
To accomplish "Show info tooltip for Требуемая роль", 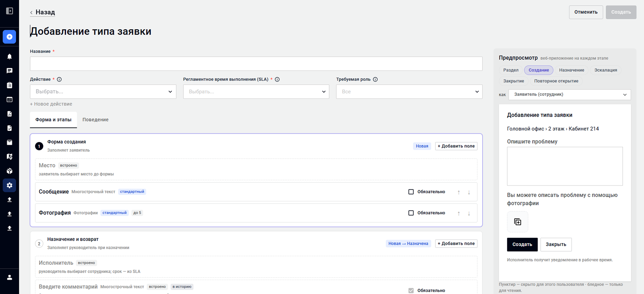I will tap(375, 80).
